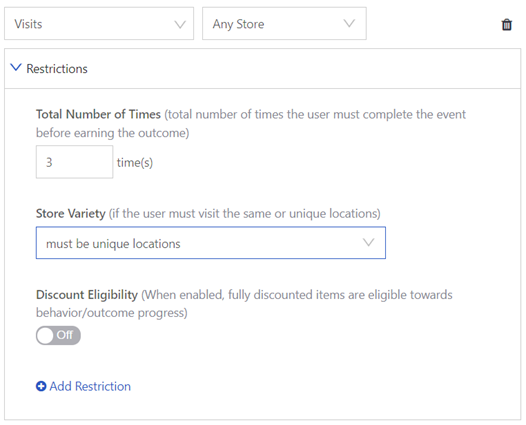526x425 pixels.
Task: Open the Any Store dropdown
Action: click(x=284, y=24)
